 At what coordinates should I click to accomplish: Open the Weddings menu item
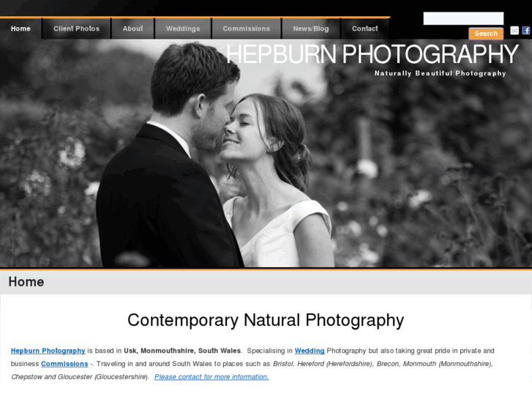[183, 29]
